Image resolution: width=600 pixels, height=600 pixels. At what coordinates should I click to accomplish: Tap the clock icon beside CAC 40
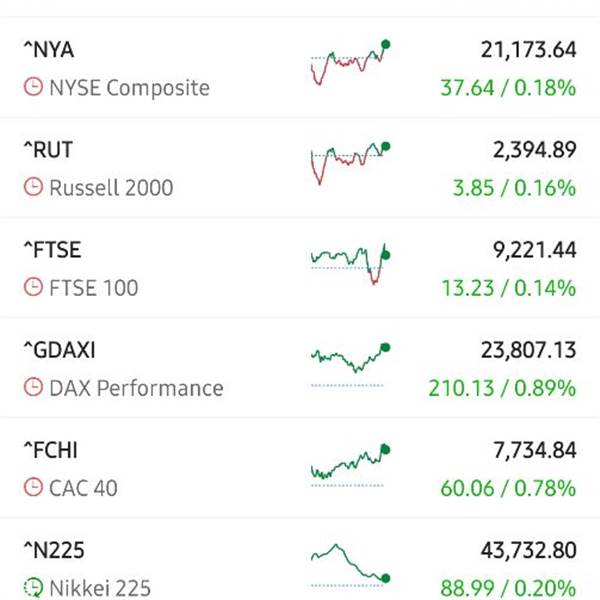click(x=33, y=488)
